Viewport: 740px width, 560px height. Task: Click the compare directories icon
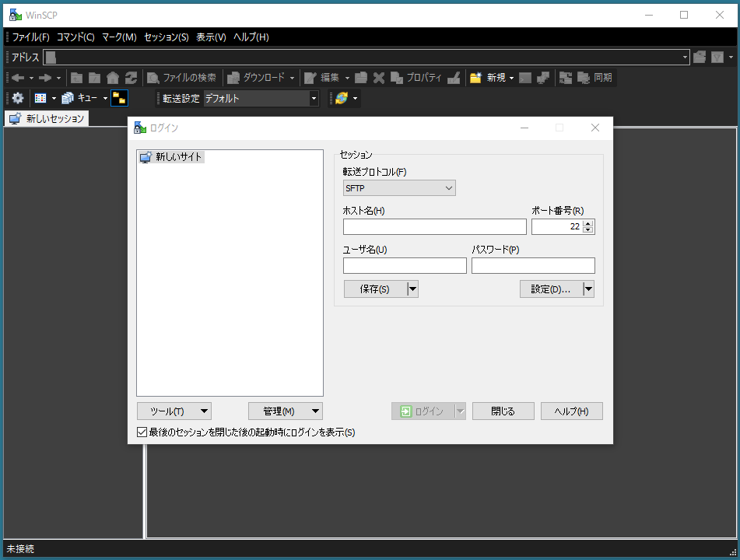[x=566, y=78]
